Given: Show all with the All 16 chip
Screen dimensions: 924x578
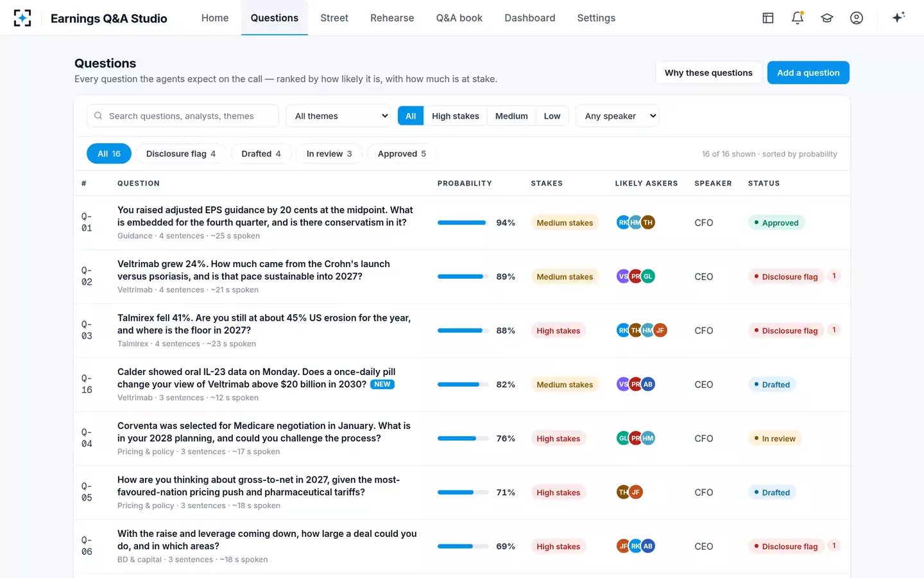Looking at the screenshot, I should pyautogui.click(x=109, y=154).
